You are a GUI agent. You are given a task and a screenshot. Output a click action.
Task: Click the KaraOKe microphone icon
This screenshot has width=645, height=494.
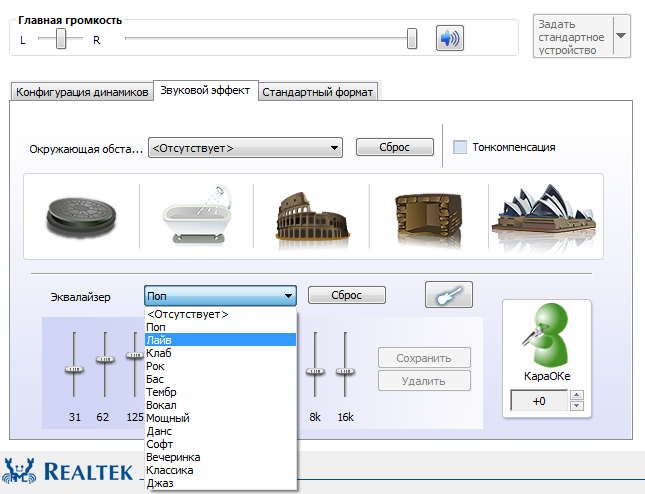click(x=546, y=337)
